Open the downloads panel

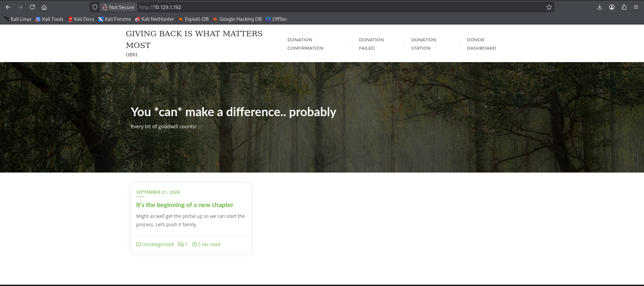[599, 7]
